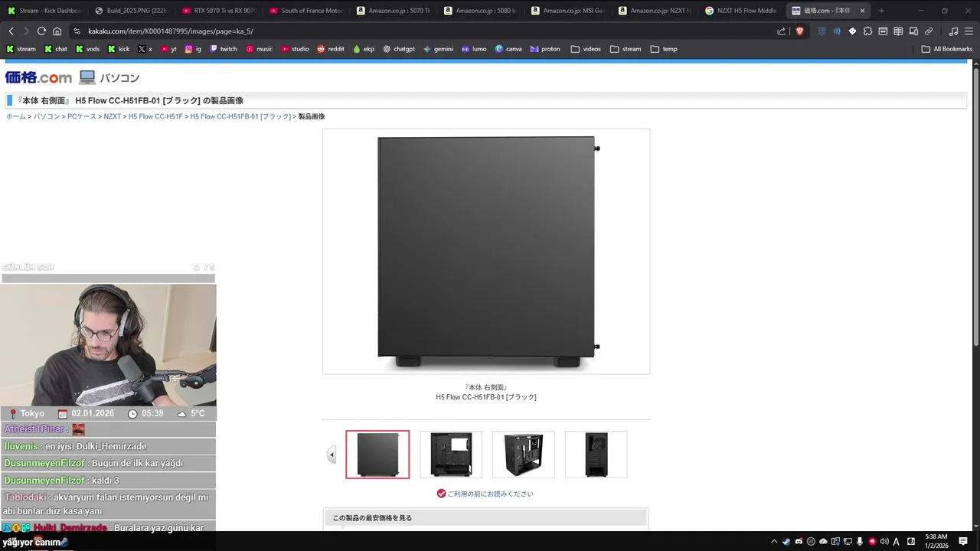Click the page vertical scrollbar
Screen dimensions: 980x551
point(976,207)
